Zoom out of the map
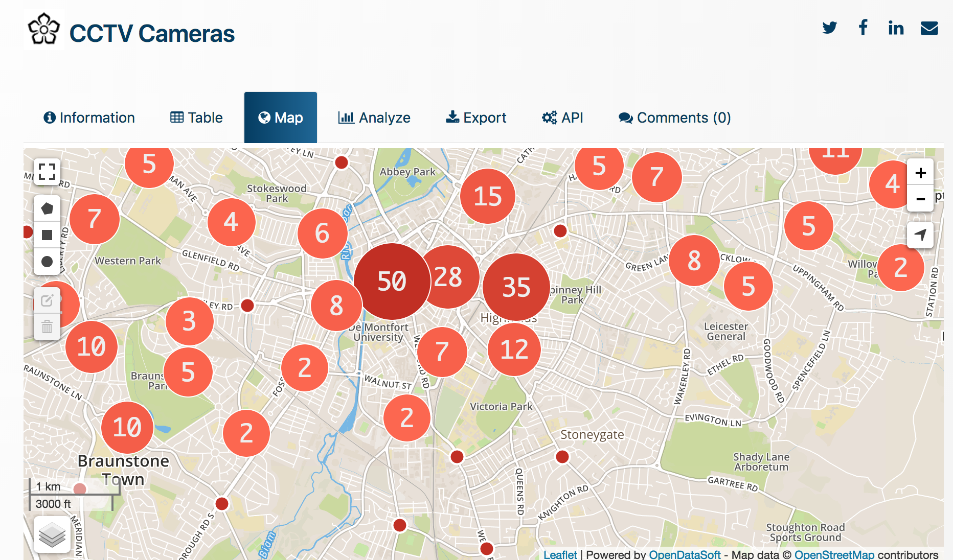Viewport: 953px width, 560px height. [x=920, y=199]
